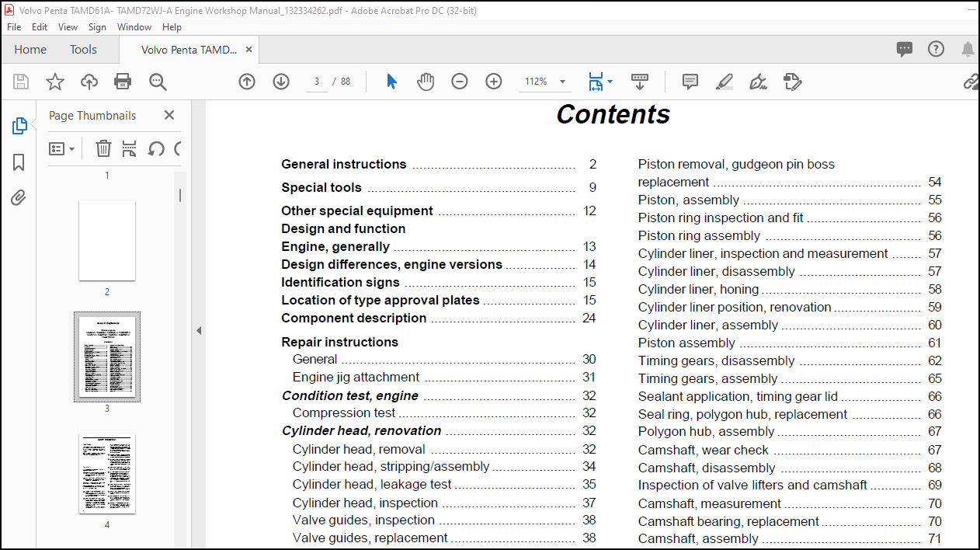Go to previous page with up arrow
This screenshot has width=980, height=550.
pos(247,82)
